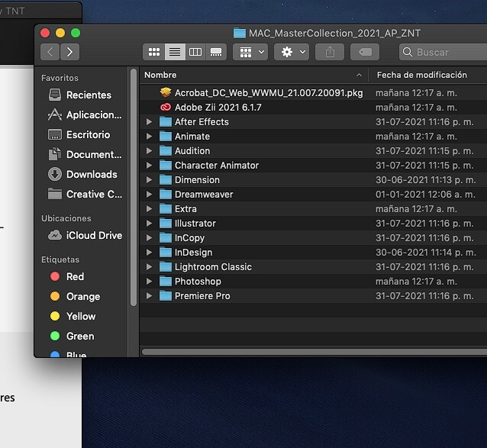Go forward with the right arrow button
This screenshot has height=448, width=487.
69,52
